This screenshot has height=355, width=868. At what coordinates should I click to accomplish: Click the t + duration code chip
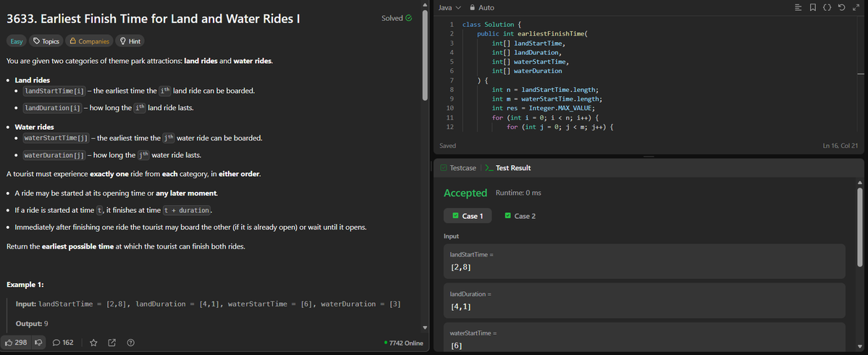tap(187, 210)
